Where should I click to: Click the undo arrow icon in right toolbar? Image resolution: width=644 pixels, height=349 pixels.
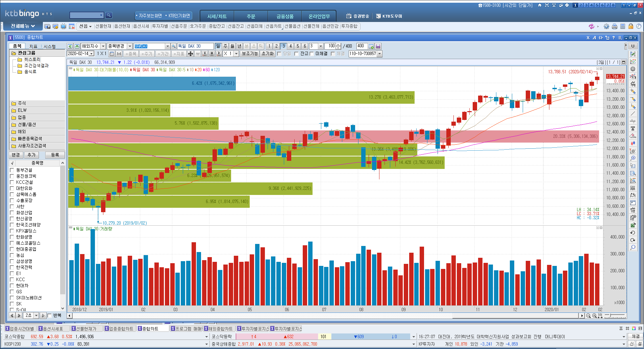[x=633, y=232]
